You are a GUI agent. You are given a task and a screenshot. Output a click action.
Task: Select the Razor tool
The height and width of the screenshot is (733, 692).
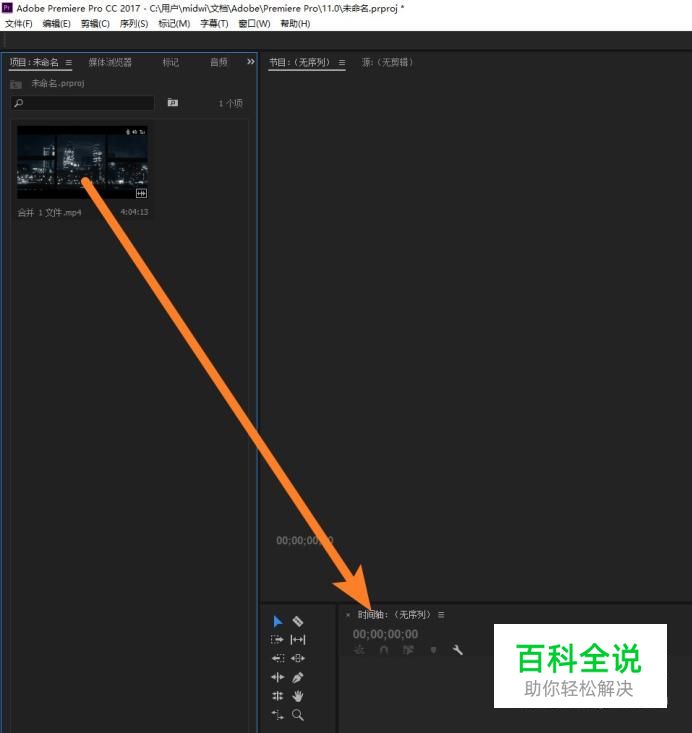coord(298,621)
